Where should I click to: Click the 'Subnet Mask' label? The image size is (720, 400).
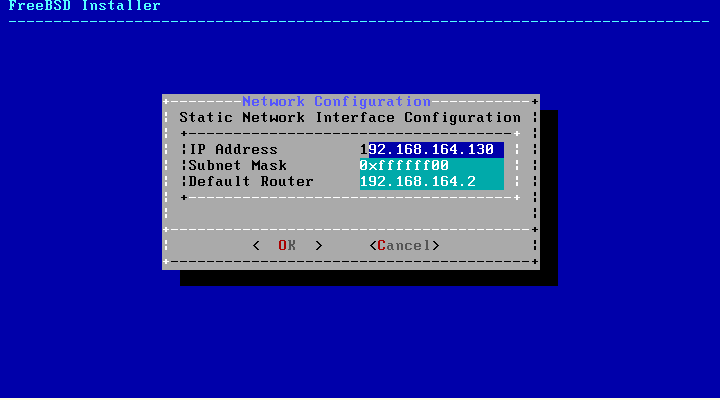(x=238, y=165)
